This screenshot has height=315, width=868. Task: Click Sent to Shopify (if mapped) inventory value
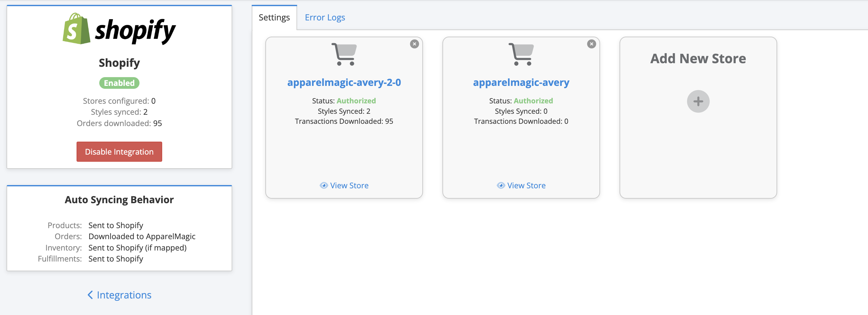137,248
